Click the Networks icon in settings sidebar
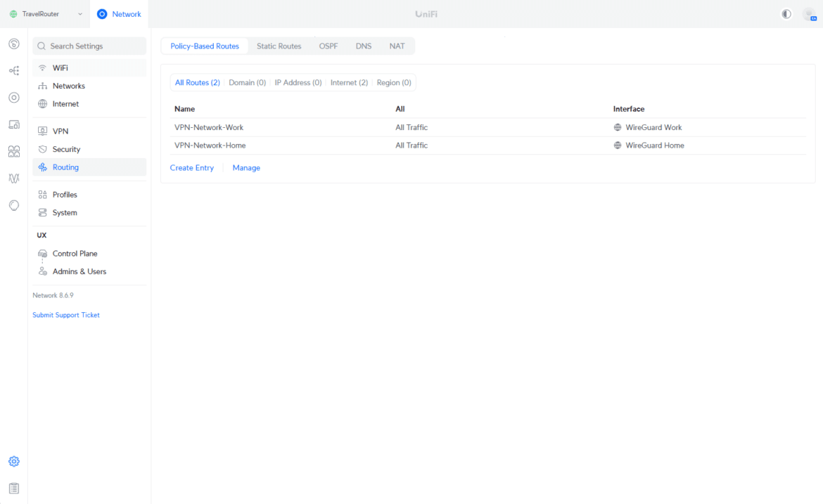This screenshot has width=823, height=504. [42, 86]
